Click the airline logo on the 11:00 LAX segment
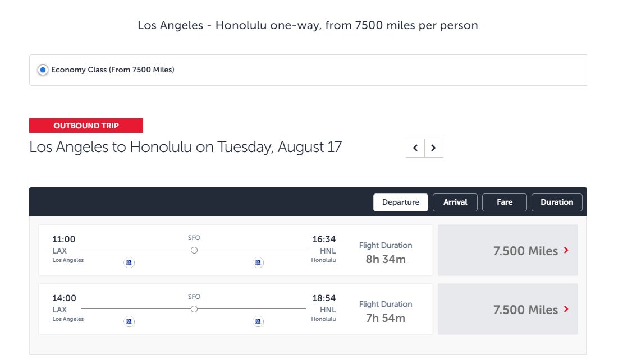The width and height of the screenshot is (623, 364). [129, 262]
